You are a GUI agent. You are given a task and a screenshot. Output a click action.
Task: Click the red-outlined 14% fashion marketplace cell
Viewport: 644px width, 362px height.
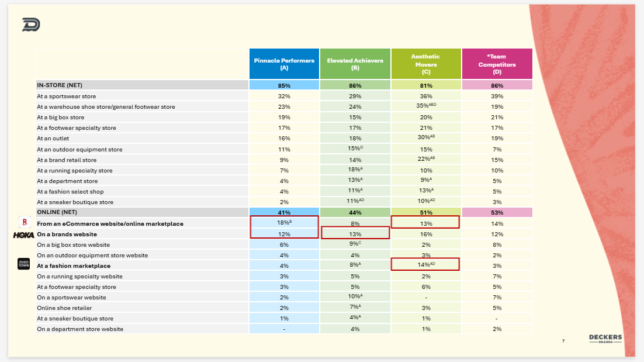(x=425, y=265)
